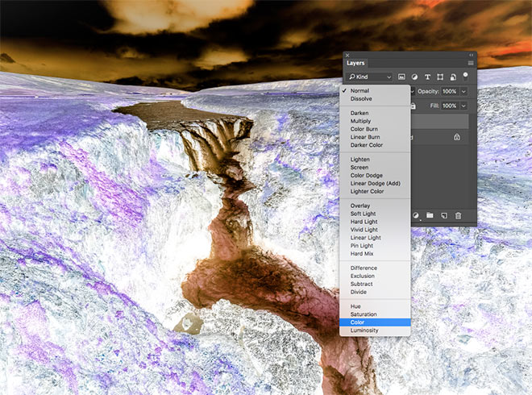
Task: Create a new layer group folder
Action: [x=430, y=215]
